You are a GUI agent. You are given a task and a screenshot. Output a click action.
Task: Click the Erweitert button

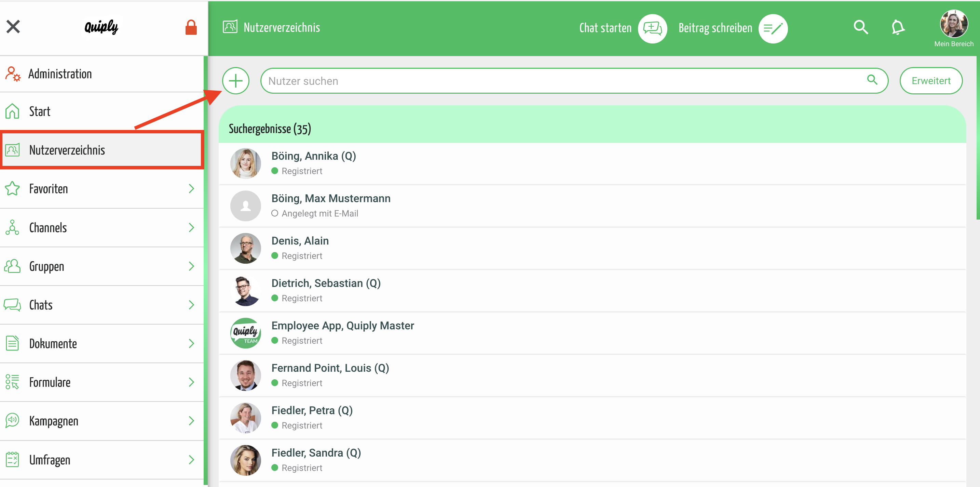point(930,81)
